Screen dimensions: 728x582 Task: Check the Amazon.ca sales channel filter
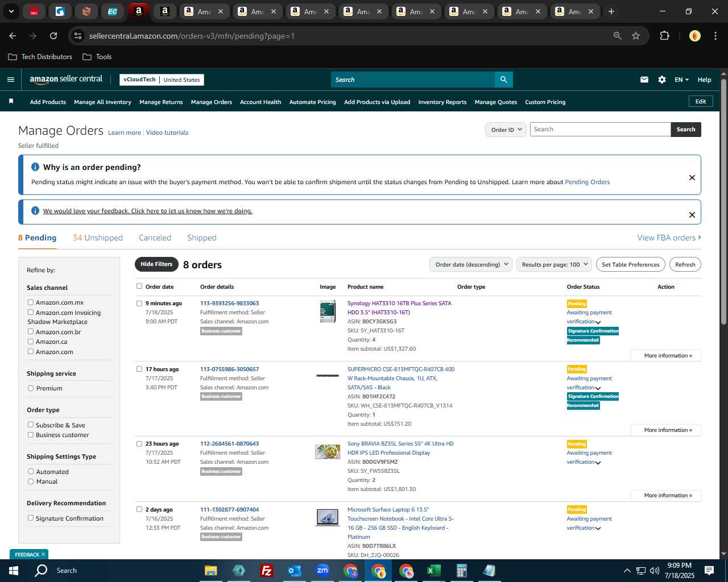tap(31, 342)
